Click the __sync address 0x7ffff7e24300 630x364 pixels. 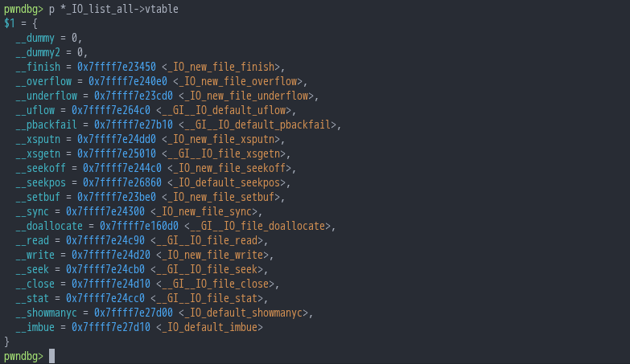point(105,211)
